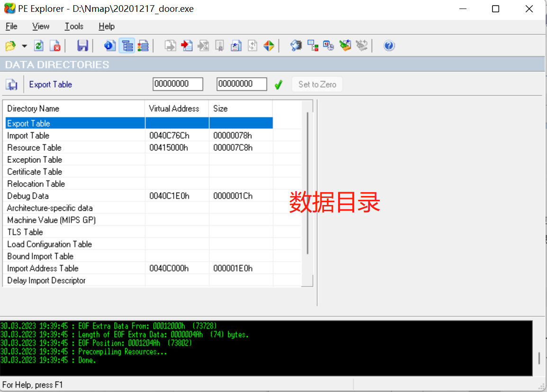Viewport: 547px width, 392px height.
Task: Open the Help menu
Action: coord(107,27)
